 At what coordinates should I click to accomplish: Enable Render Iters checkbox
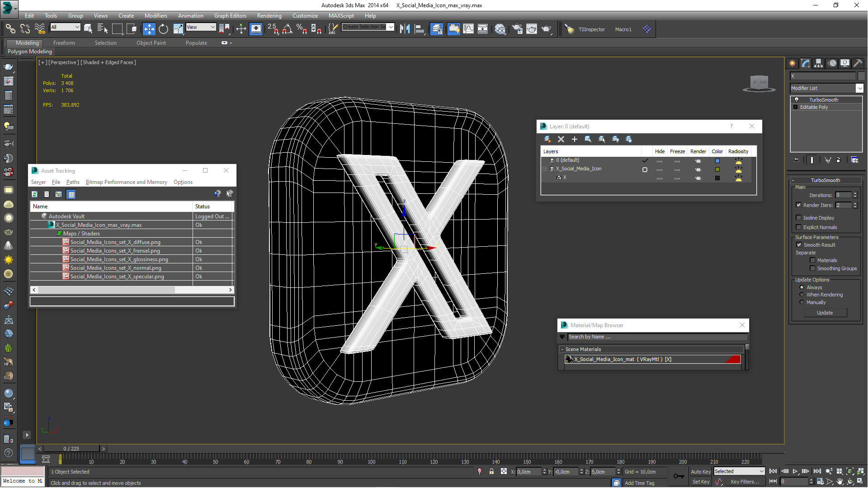798,205
